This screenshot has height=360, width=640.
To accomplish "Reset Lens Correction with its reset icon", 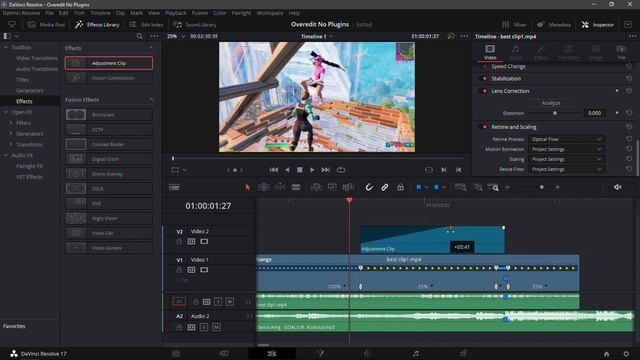I will tap(629, 91).
